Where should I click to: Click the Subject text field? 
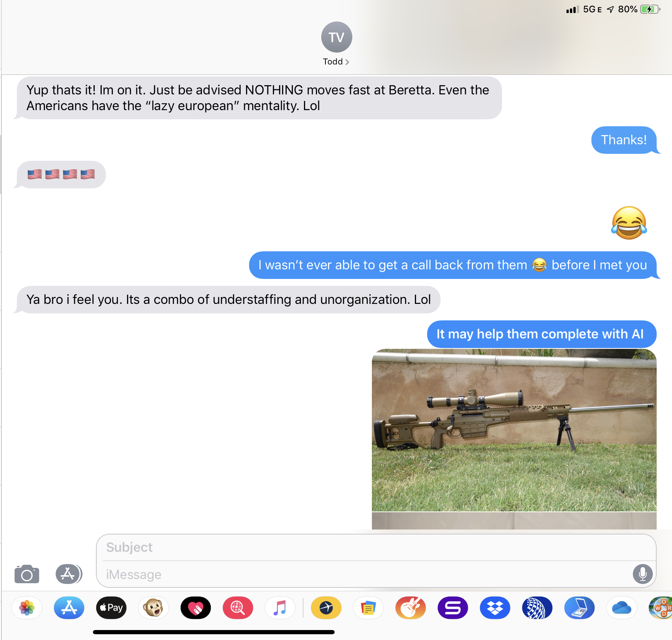click(376, 547)
